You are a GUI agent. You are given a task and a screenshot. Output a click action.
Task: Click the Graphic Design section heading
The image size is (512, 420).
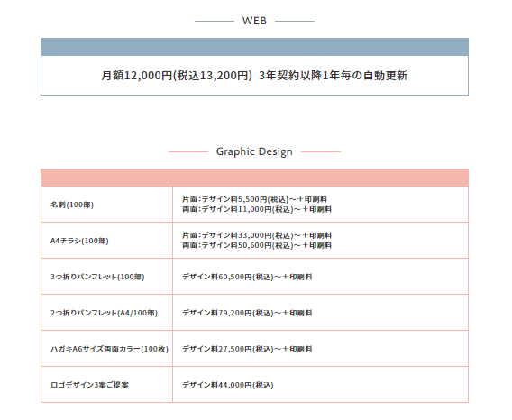(254, 151)
